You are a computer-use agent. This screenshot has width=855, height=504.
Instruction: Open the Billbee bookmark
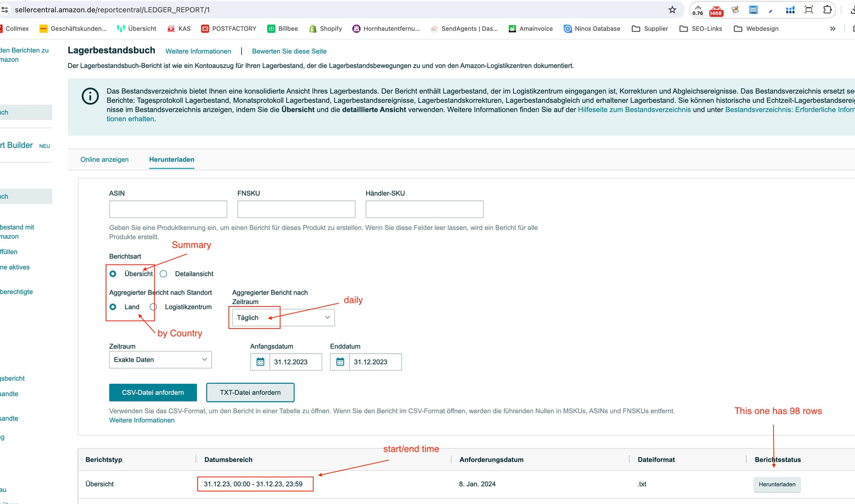coord(283,28)
